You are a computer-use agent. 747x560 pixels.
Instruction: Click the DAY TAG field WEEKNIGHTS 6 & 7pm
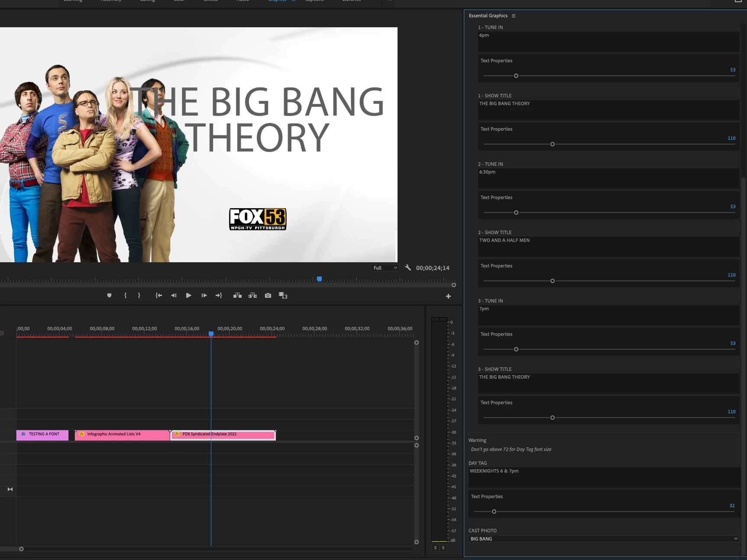[x=604, y=477]
